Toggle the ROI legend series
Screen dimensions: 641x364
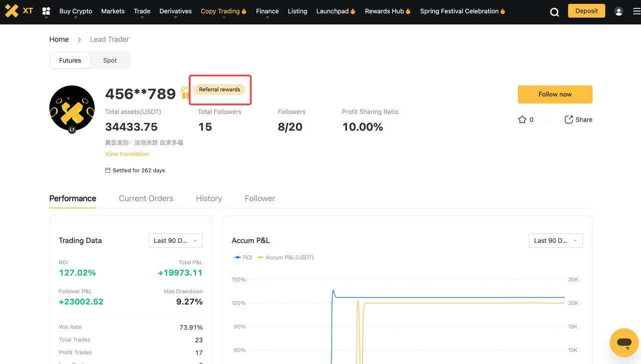243,257
